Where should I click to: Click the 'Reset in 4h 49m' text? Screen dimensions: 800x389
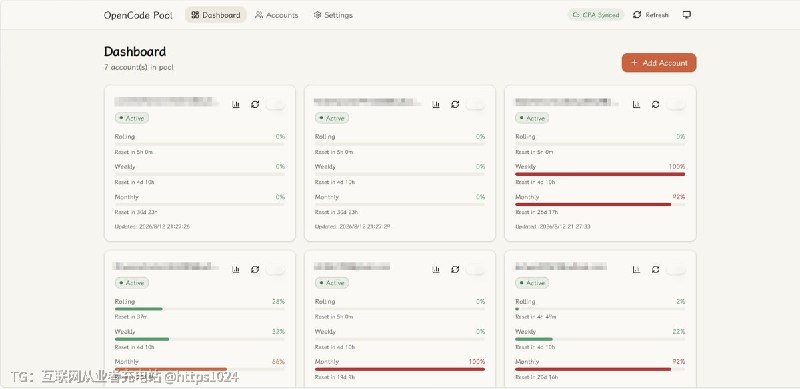[535, 317]
